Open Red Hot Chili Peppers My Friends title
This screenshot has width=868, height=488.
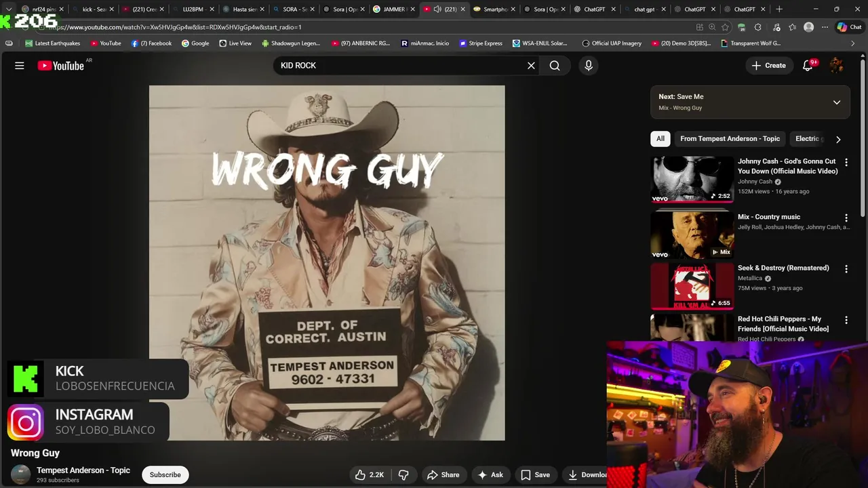click(x=783, y=324)
